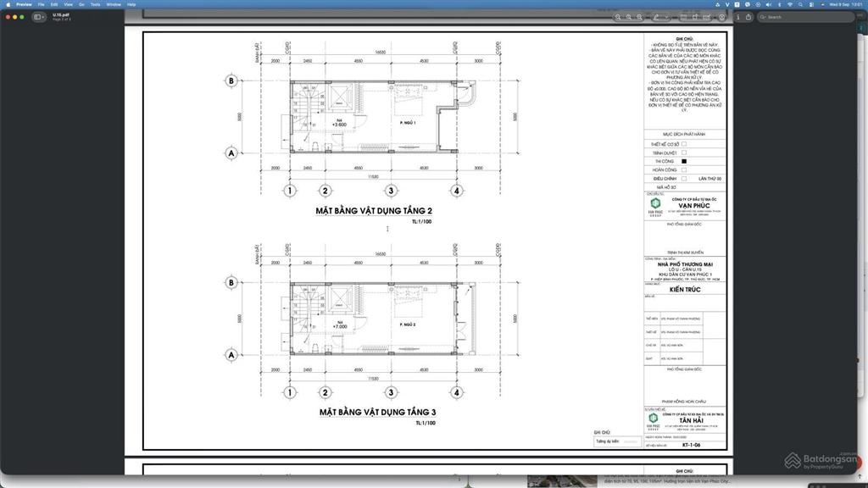The height and width of the screenshot is (488, 868).
Task: Click the title MẶT BẰNG VẬT DỤNG TẦNG 2
Action: pos(374,211)
